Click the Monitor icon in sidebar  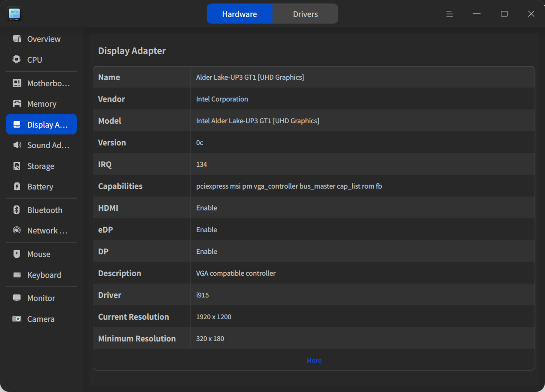17,298
